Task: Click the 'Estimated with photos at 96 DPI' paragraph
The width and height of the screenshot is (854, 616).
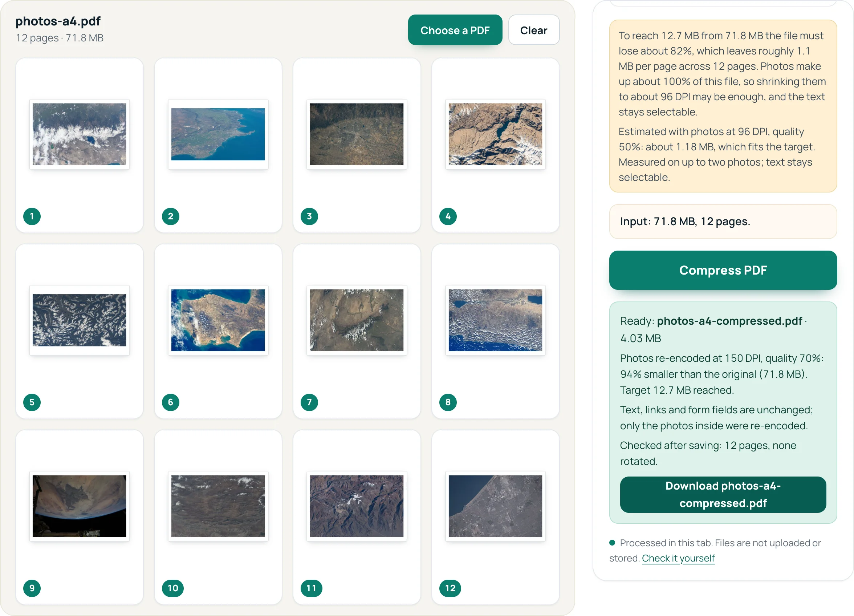Action: pyautogui.click(x=716, y=154)
